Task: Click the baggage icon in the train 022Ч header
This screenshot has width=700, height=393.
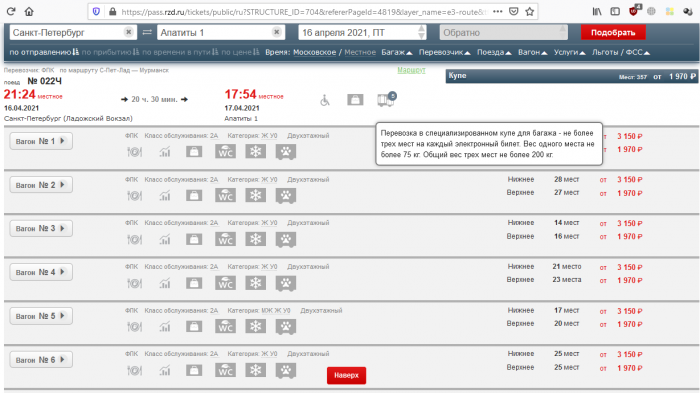Action: 355,100
